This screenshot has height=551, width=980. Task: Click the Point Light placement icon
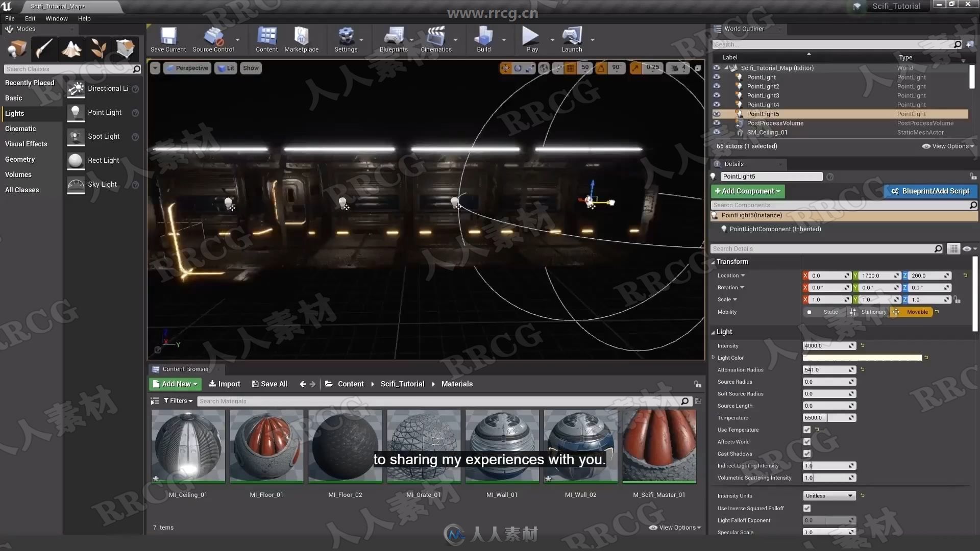76,112
